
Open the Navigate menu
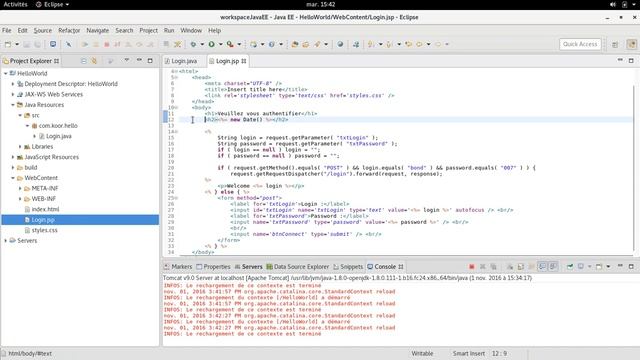coord(98,30)
